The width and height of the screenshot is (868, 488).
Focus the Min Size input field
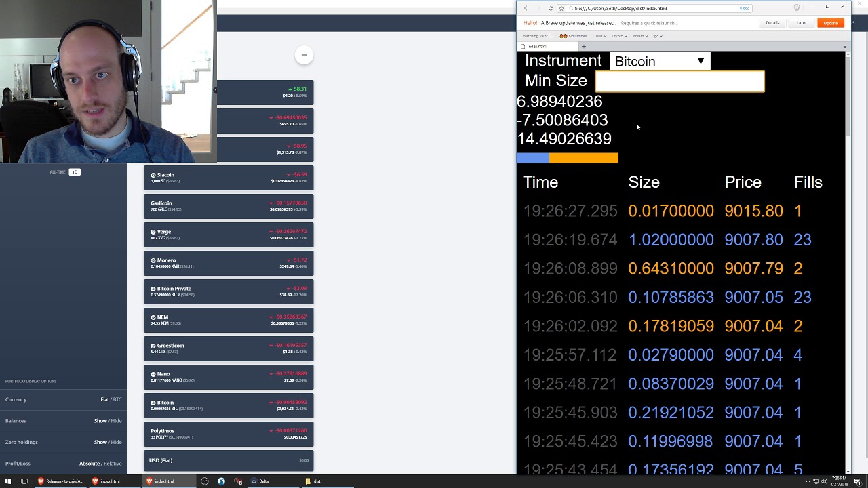[679, 81]
